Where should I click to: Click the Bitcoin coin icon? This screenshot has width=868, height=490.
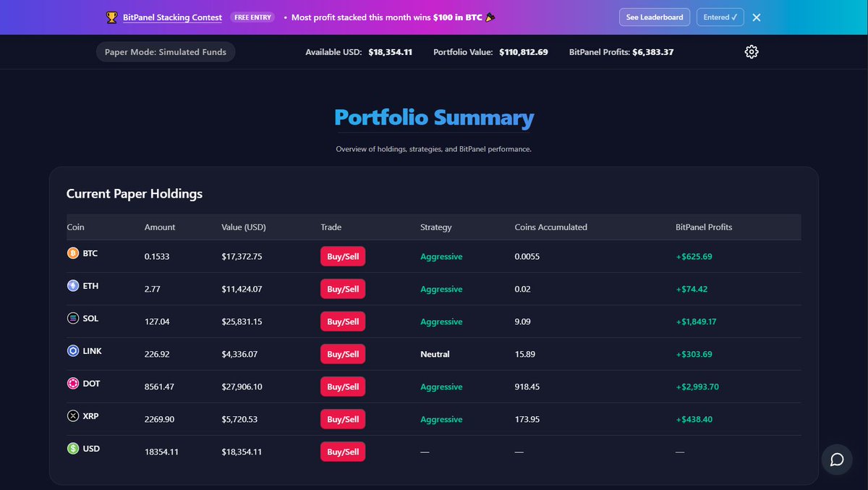click(x=72, y=253)
